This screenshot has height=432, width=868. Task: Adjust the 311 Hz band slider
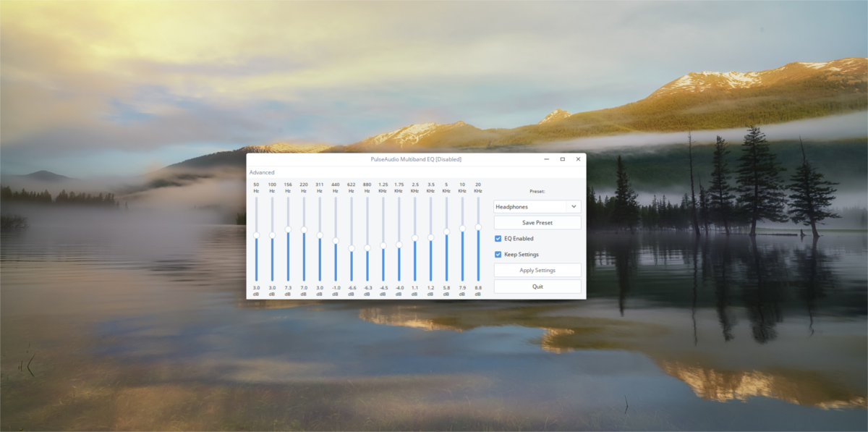pyautogui.click(x=320, y=235)
